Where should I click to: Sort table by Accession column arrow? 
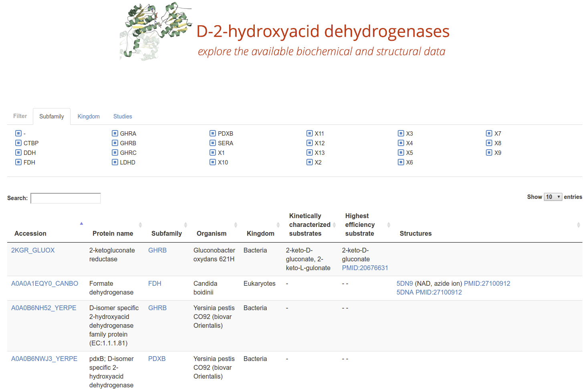(x=81, y=224)
